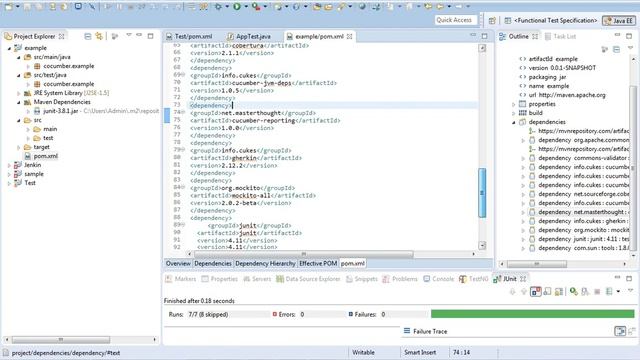Image resolution: width=640 pixels, height=360 pixels.
Task: Click the Run External Tools icon
Action: [x=256, y=6]
